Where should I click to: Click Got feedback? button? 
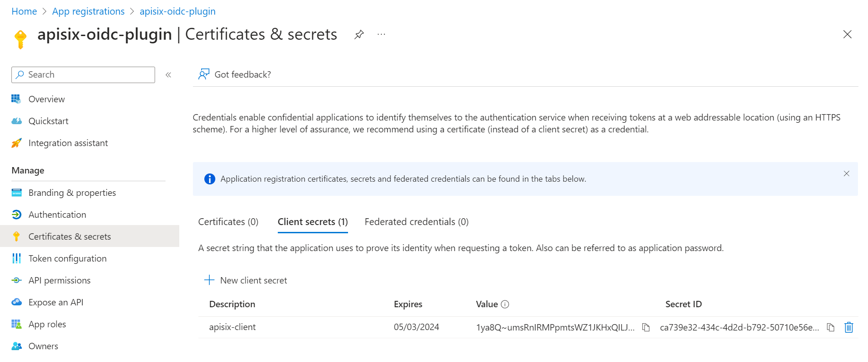(x=234, y=74)
